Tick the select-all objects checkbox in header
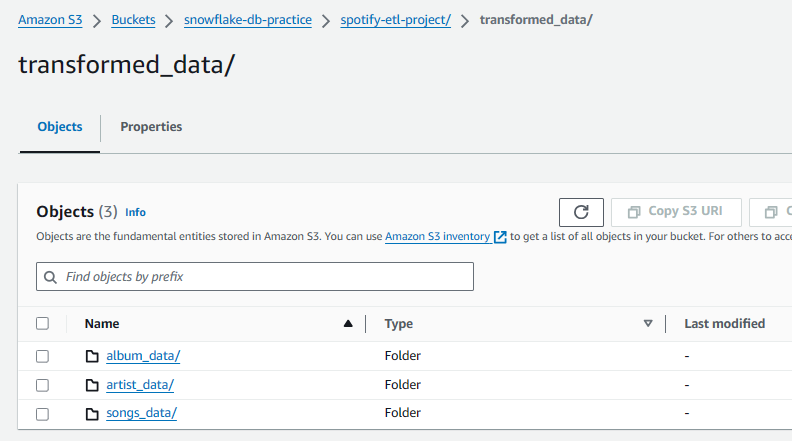Viewport: 792px width, 441px height. [x=42, y=323]
